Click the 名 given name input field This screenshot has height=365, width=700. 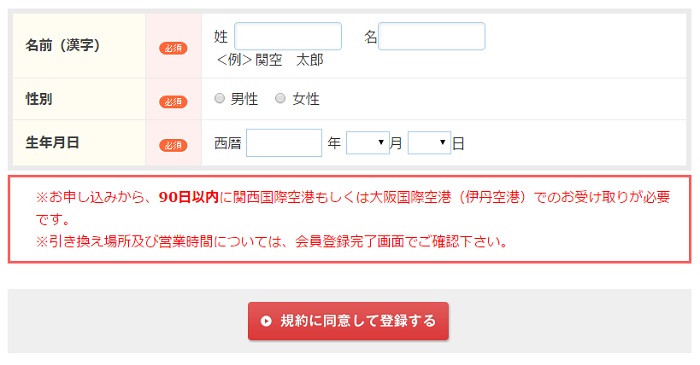point(432,36)
